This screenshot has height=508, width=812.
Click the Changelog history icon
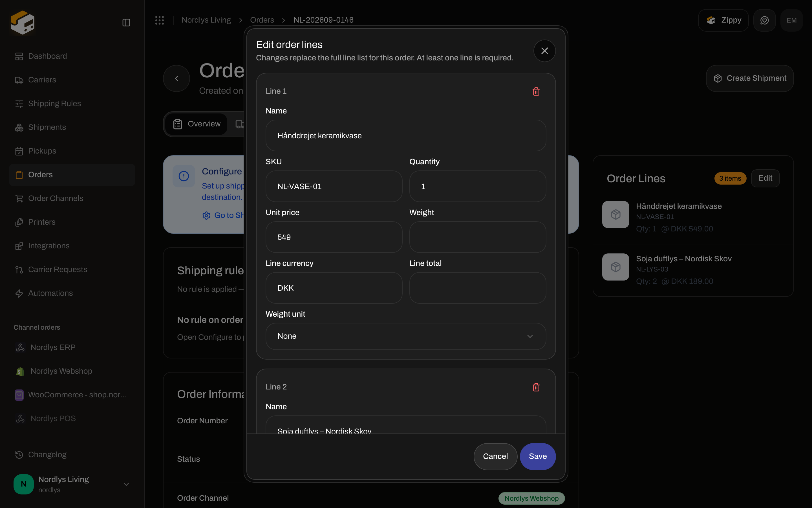19,455
